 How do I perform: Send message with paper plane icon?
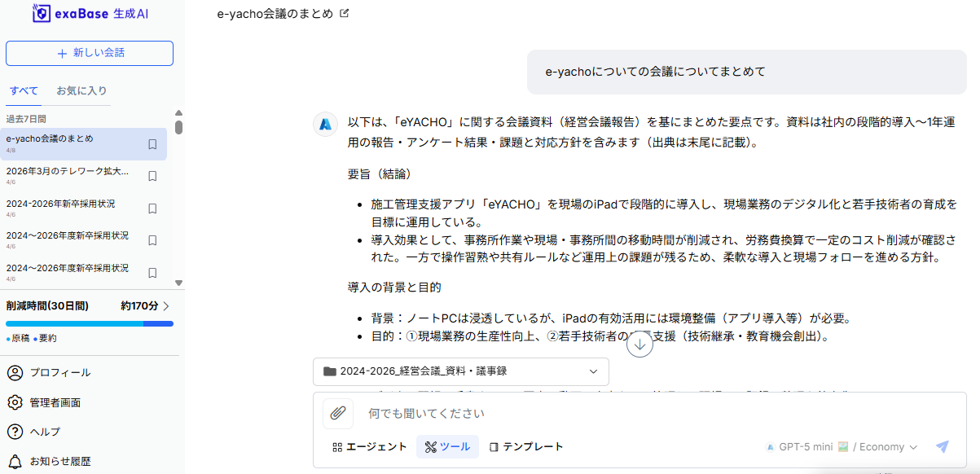pyautogui.click(x=942, y=446)
